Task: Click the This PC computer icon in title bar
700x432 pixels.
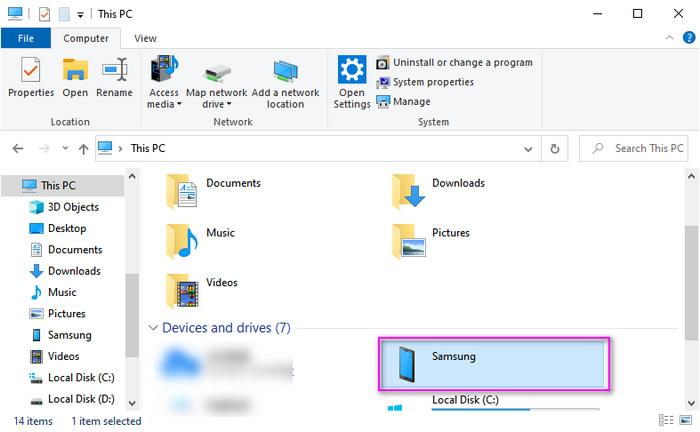Action: tap(15, 14)
